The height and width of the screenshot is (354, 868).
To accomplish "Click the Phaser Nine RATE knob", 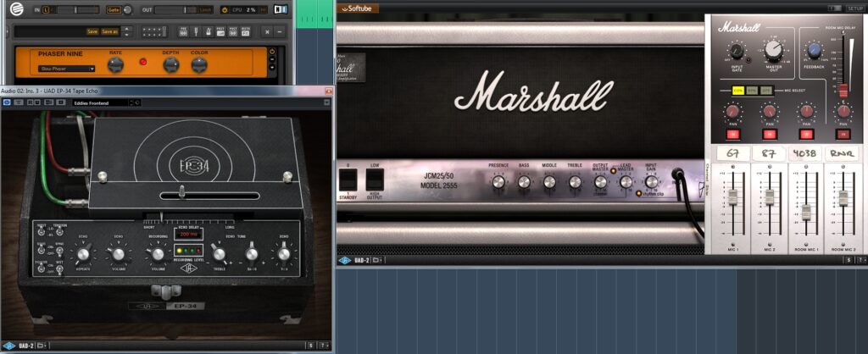I will [x=115, y=64].
